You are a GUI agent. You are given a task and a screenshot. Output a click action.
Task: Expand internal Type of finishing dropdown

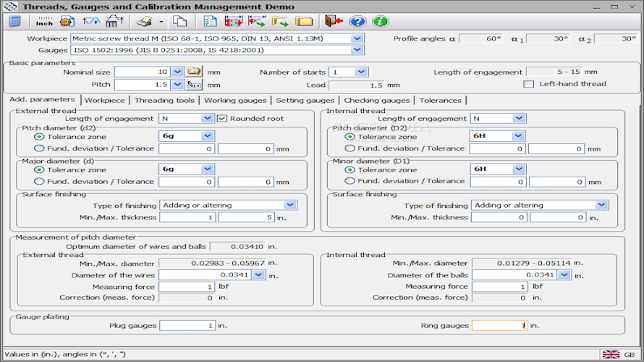point(601,205)
